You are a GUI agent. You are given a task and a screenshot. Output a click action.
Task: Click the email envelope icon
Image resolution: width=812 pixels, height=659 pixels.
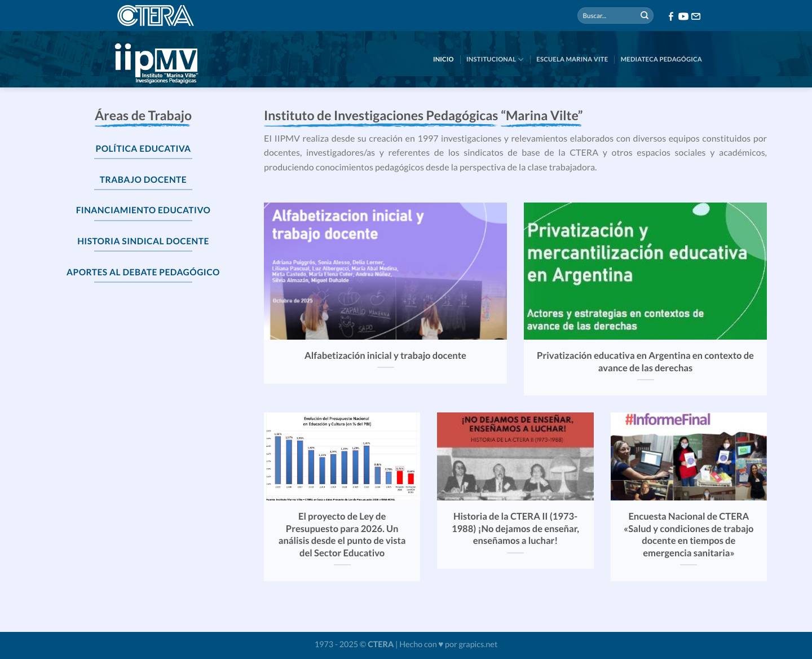(696, 16)
